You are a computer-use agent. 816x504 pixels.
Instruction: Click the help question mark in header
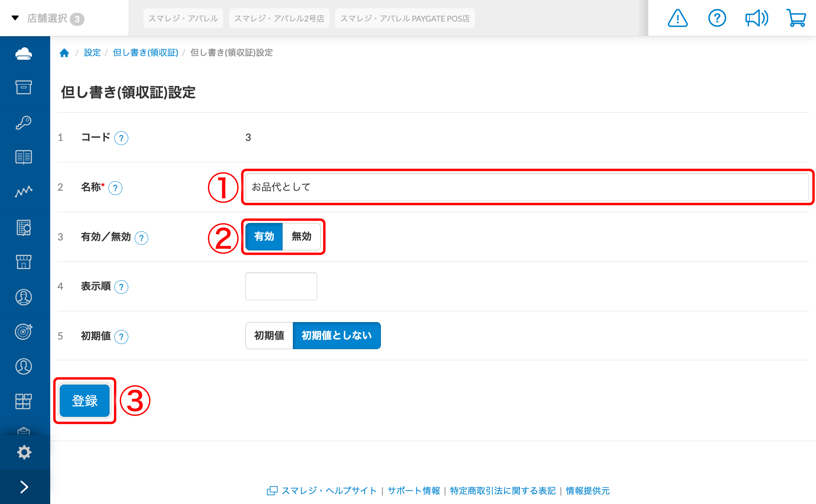pos(717,18)
